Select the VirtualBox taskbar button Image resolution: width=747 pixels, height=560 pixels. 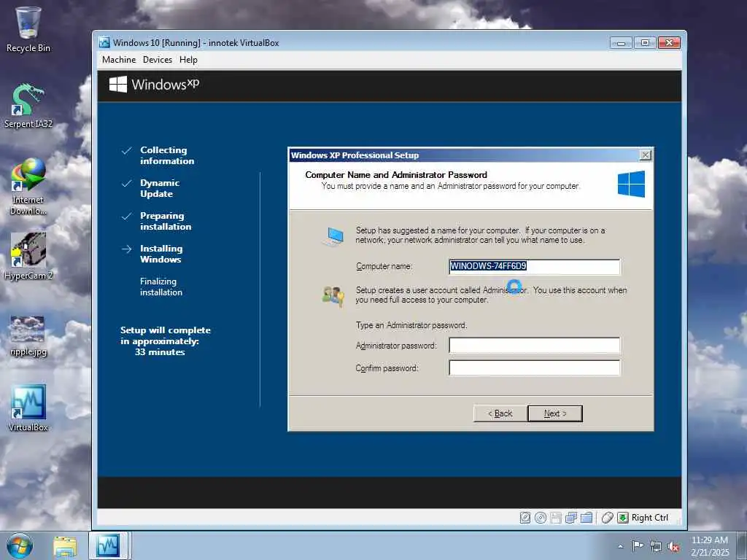point(108,545)
